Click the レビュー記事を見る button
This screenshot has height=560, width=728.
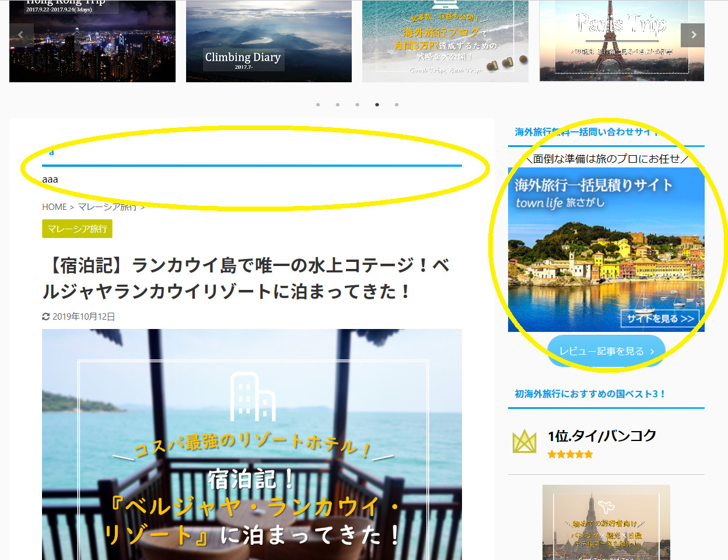tap(606, 351)
